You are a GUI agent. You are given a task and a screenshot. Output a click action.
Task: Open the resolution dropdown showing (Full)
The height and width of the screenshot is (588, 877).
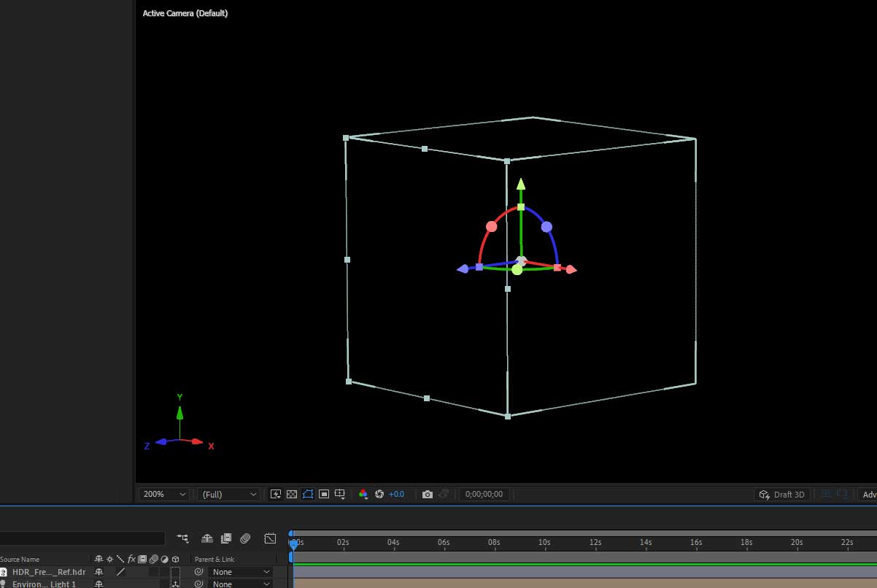pyautogui.click(x=228, y=494)
